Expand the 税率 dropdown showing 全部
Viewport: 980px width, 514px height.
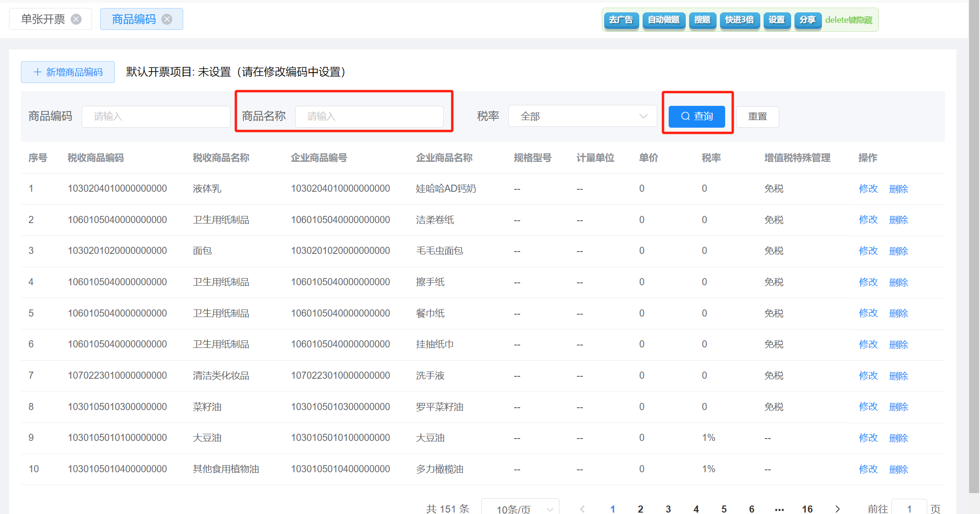[582, 116]
